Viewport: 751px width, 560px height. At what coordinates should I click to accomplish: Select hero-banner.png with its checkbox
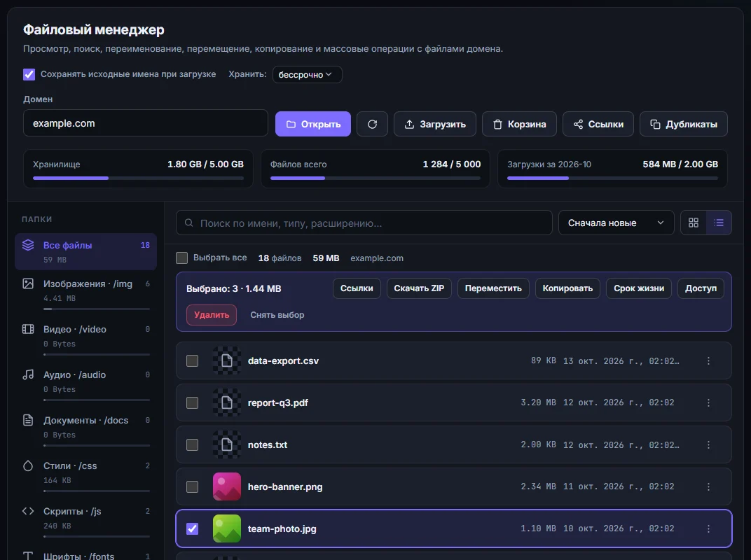pos(193,486)
